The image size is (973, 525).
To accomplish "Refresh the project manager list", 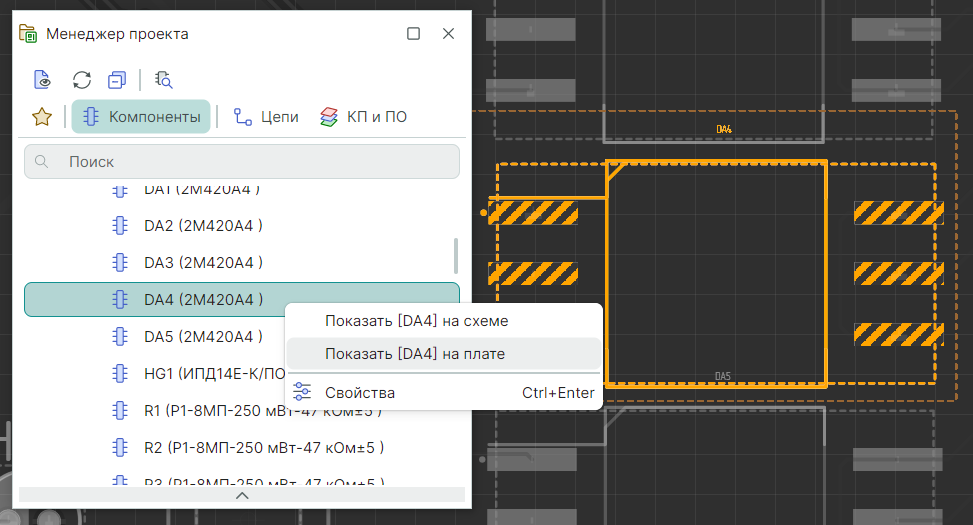I will point(82,80).
